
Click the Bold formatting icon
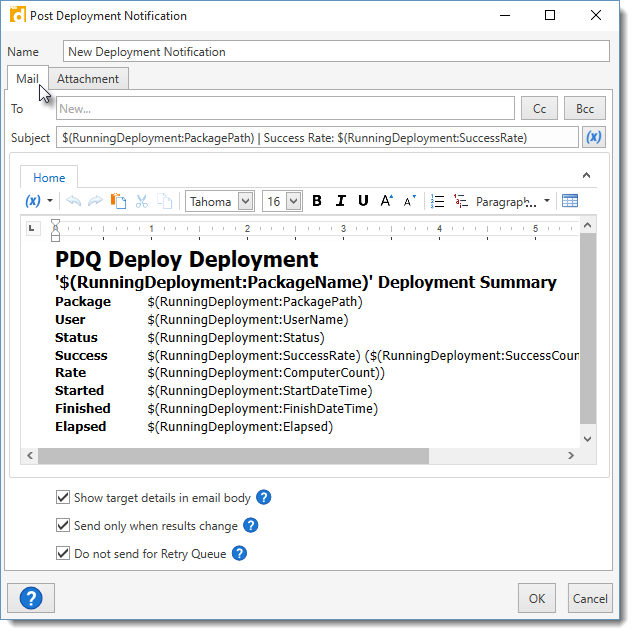coord(317,201)
